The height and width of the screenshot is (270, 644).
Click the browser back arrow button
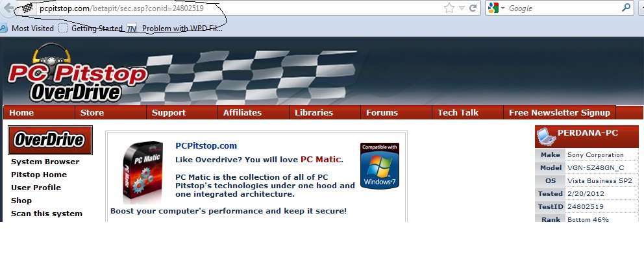point(8,8)
